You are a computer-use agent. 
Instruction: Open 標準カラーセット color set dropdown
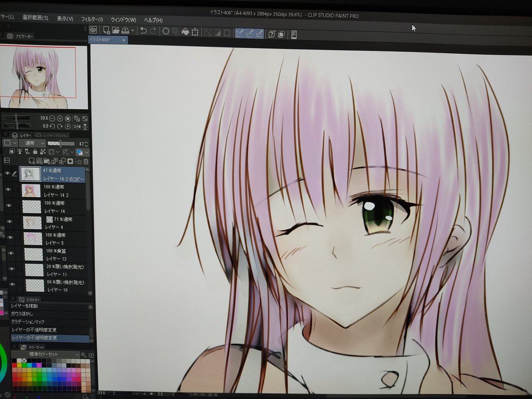(45, 355)
